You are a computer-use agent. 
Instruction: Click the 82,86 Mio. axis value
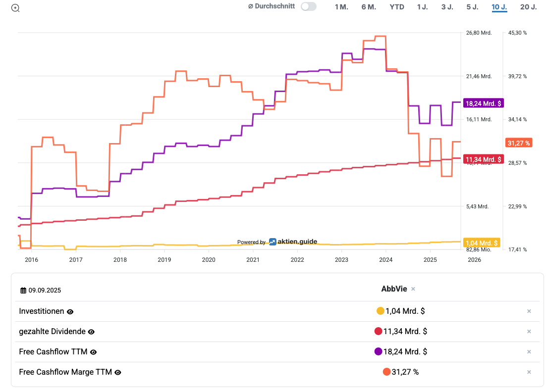[479, 249]
